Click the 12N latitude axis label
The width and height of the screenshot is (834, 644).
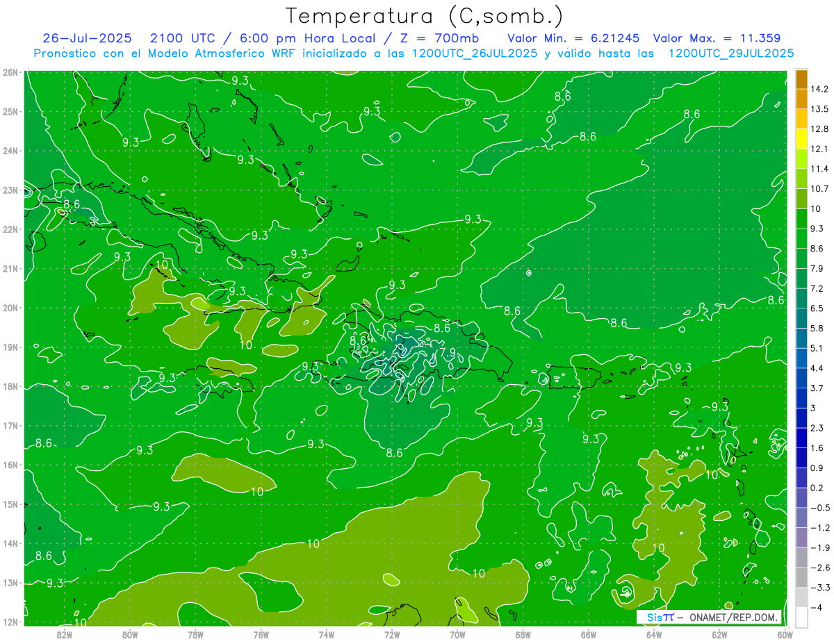(x=11, y=622)
